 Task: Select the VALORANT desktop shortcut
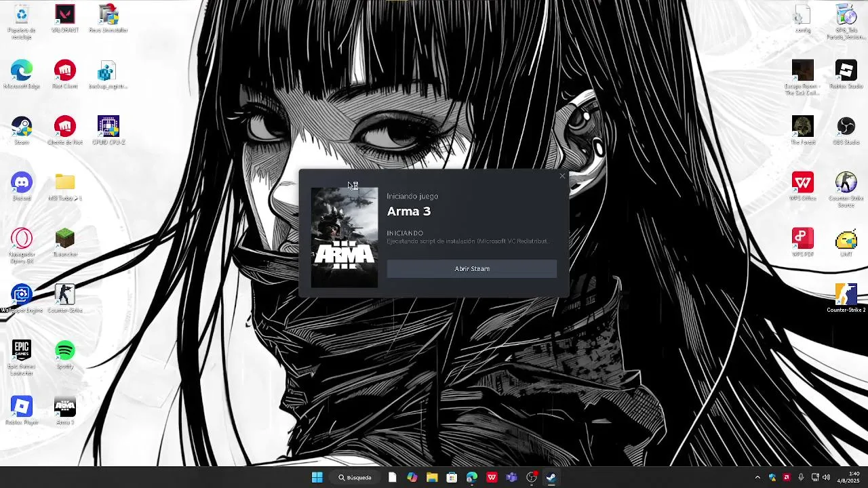click(x=65, y=19)
